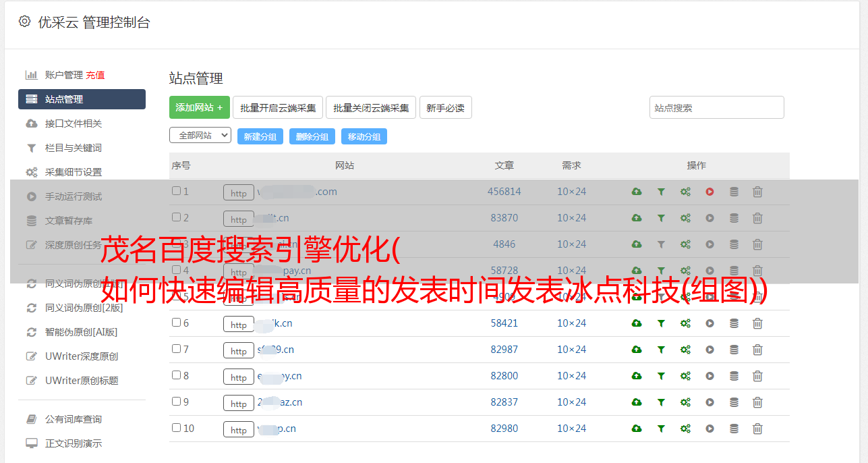This screenshot has height=463, width=868.
Task: Click filter icon in row 2
Action: click(661, 218)
